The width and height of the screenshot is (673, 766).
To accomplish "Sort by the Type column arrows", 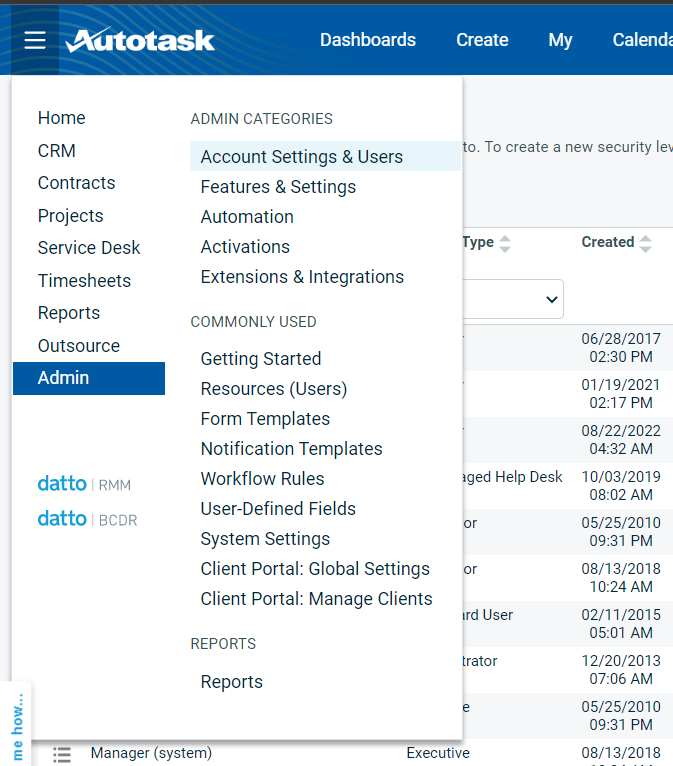I will [x=505, y=243].
